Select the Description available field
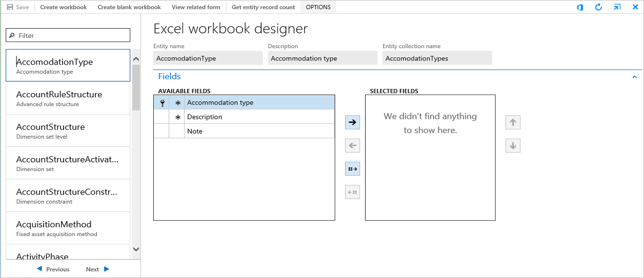 244,117
